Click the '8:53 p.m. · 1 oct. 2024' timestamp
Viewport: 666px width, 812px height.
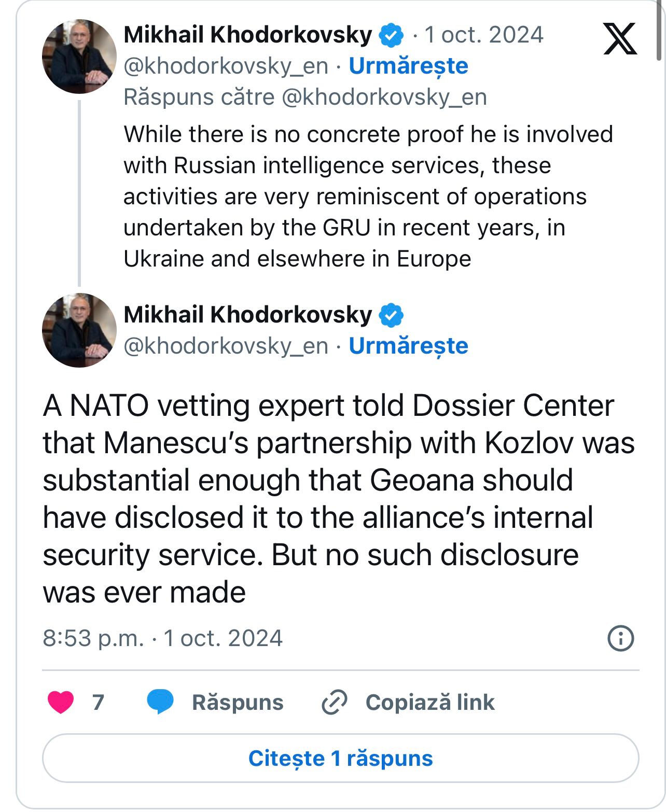(x=162, y=638)
